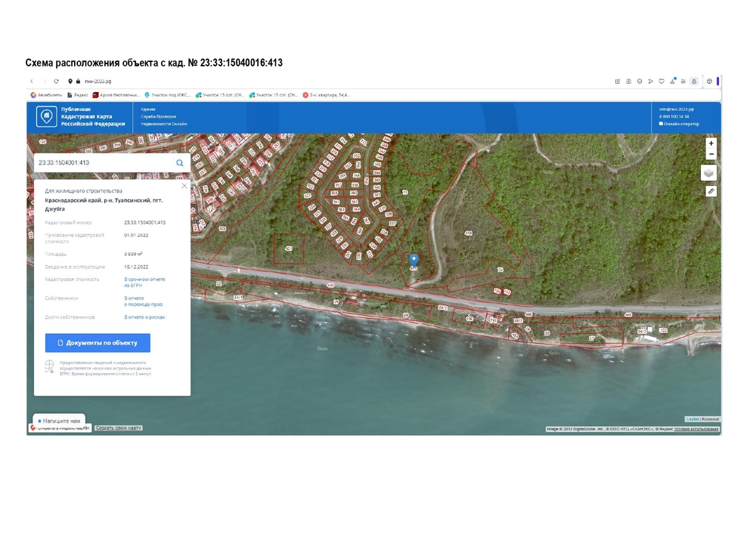Open 'В отчете о переходе прав' link
756x534 pixels.
click(x=144, y=301)
